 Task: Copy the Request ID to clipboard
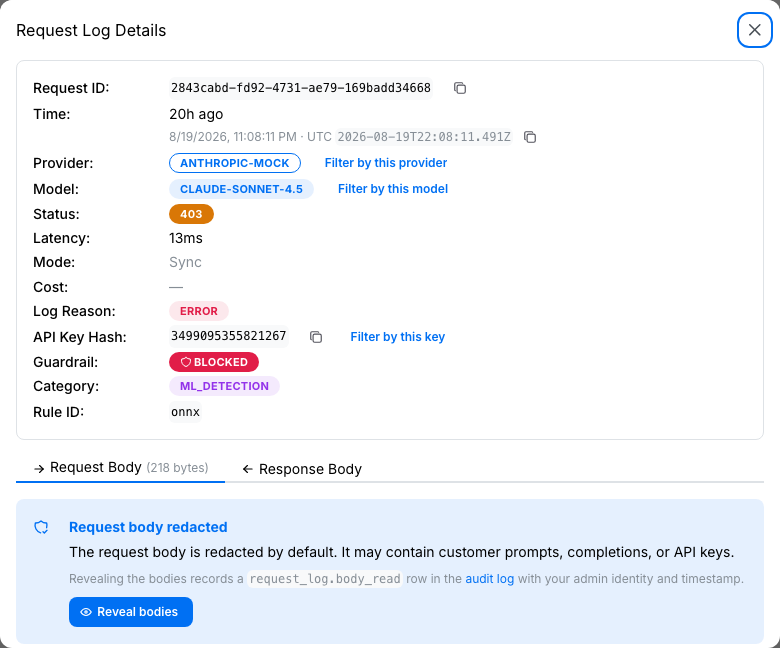460,88
